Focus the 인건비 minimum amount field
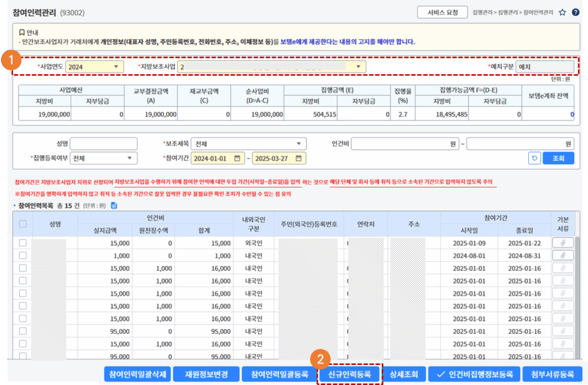Viewport: 588px width, 385px height. click(x=405, y=143)
